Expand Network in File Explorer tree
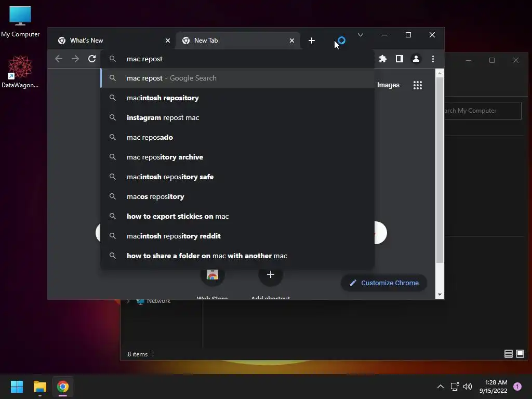 [128, 301]
